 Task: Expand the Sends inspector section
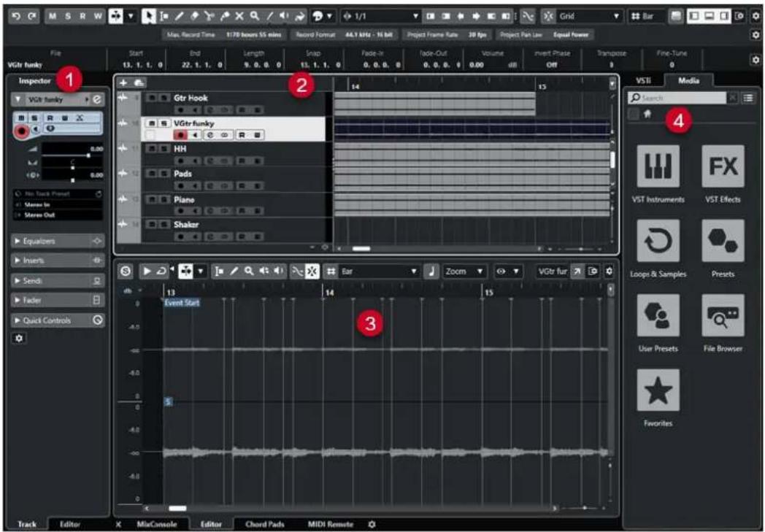[x=58, y=281]
